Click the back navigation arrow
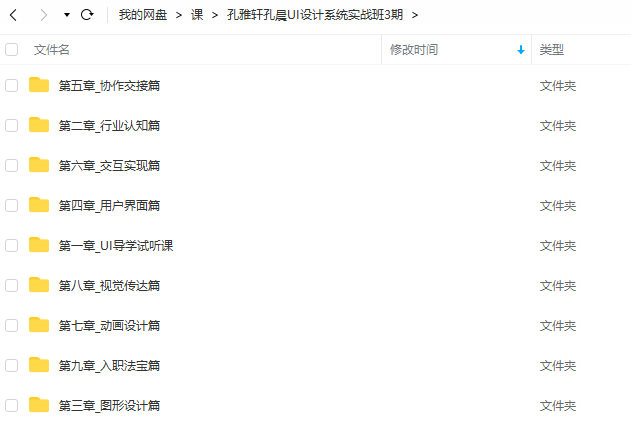This screenshot has height=431, width=631. point(14,15)
